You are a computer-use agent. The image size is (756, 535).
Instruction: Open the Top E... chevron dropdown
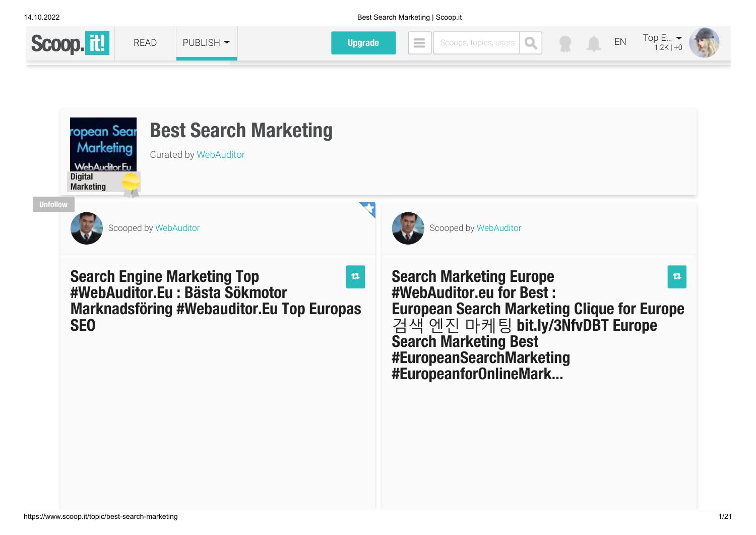(x=679, y=38)
